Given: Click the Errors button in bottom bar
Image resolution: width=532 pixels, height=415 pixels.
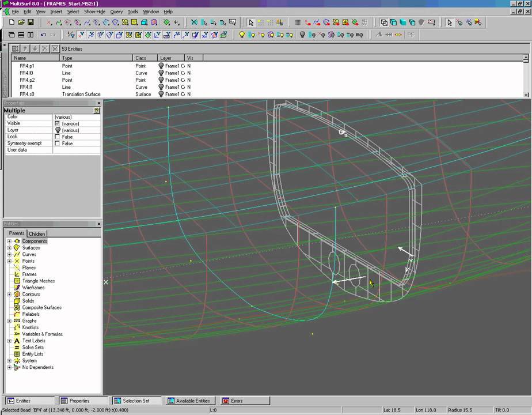Looking at the screenshot, I should click(x=233, y=401).
